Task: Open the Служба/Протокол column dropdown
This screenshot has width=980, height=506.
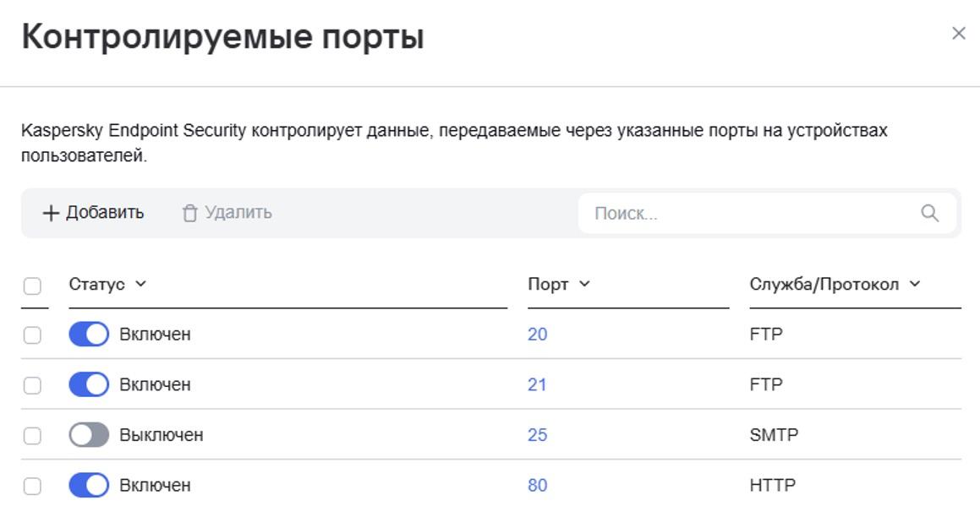Action: 915,284
